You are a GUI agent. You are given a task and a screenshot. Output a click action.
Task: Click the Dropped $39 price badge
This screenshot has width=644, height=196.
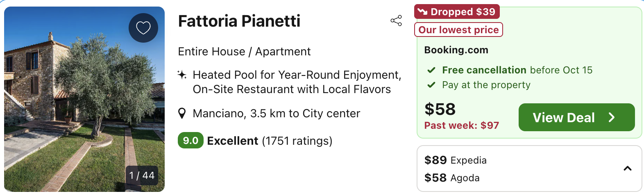pyautogui.click(x=457, y=12)
